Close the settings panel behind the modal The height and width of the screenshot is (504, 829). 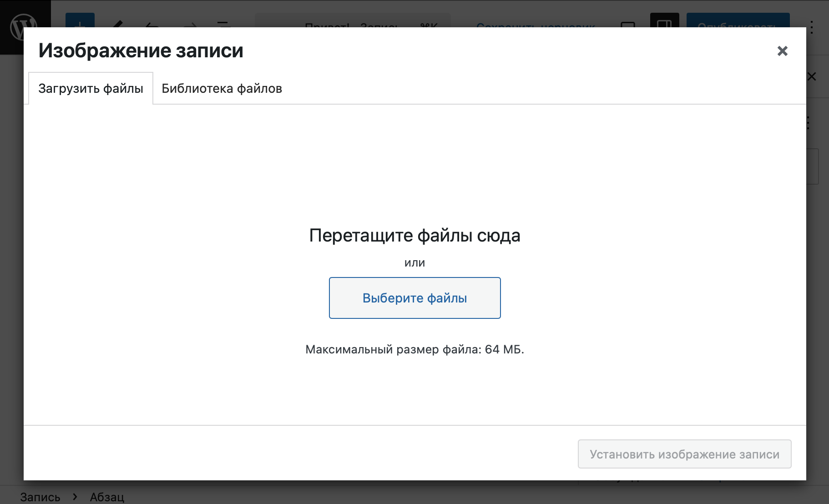click(x=812, y=76)
